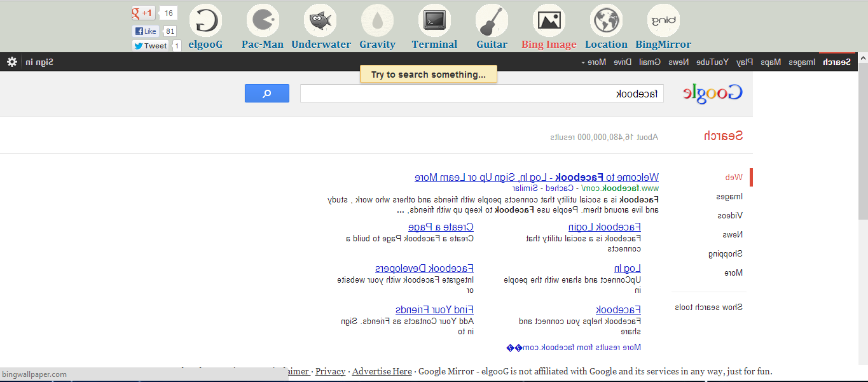Click the Guitar text label
The height and width of the screenshot is (382, 868).
pyautogui.click(x=492, y=45)
